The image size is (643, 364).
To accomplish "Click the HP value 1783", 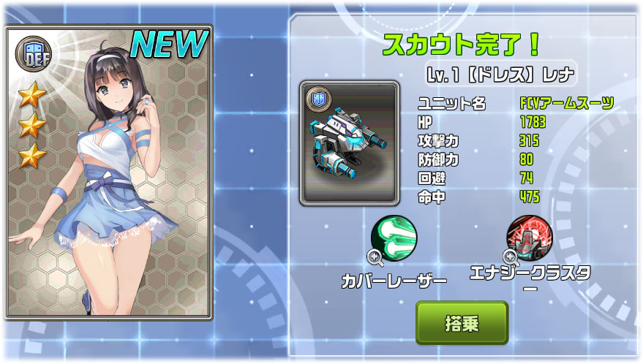I will pyautogui.click(x=533, y=122).
